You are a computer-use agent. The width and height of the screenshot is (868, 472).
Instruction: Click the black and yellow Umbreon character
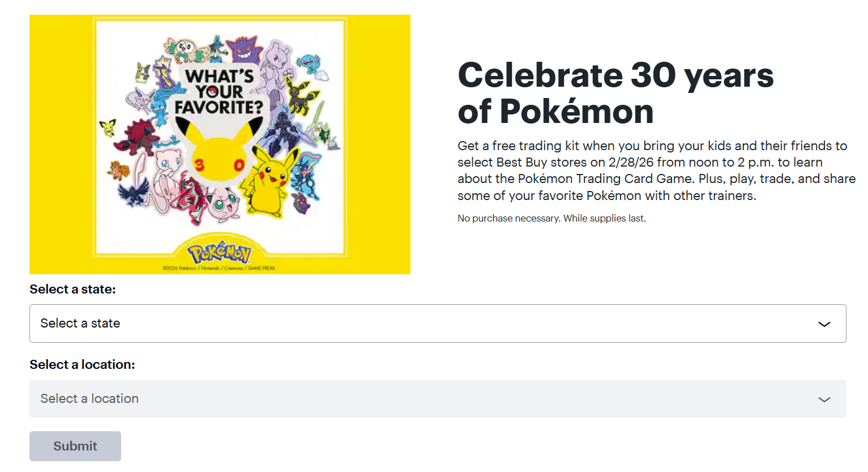[299, 94]
